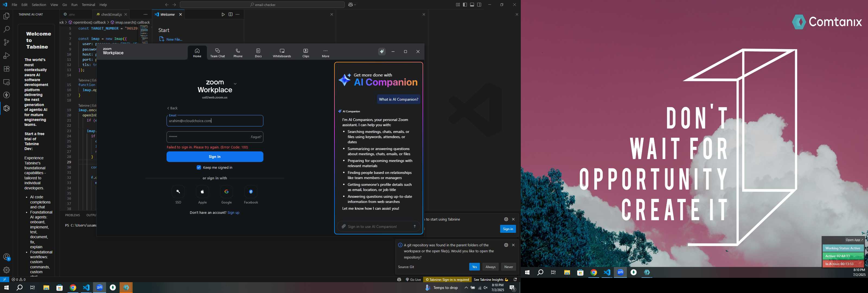This screenshot has height=293, width=868.
Task: Open Google Chrome from Windows taskbar
Action: [73, 288]
